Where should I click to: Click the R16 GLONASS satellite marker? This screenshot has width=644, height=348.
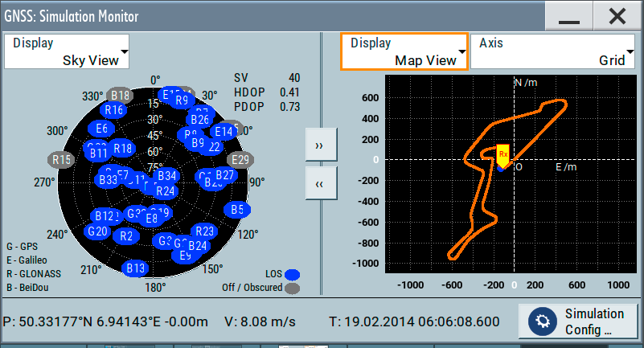pyautogui.click(x=114, y=110)
